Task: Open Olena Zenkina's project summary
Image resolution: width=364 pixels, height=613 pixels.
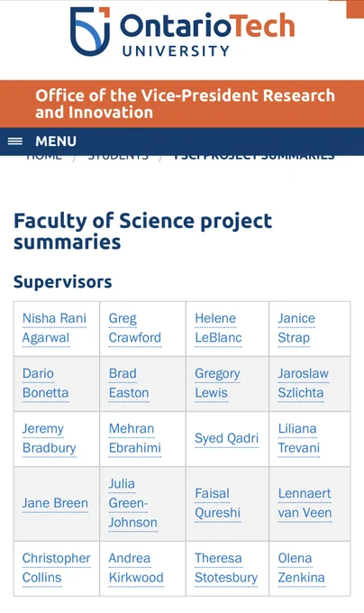Action: [301, 568]
